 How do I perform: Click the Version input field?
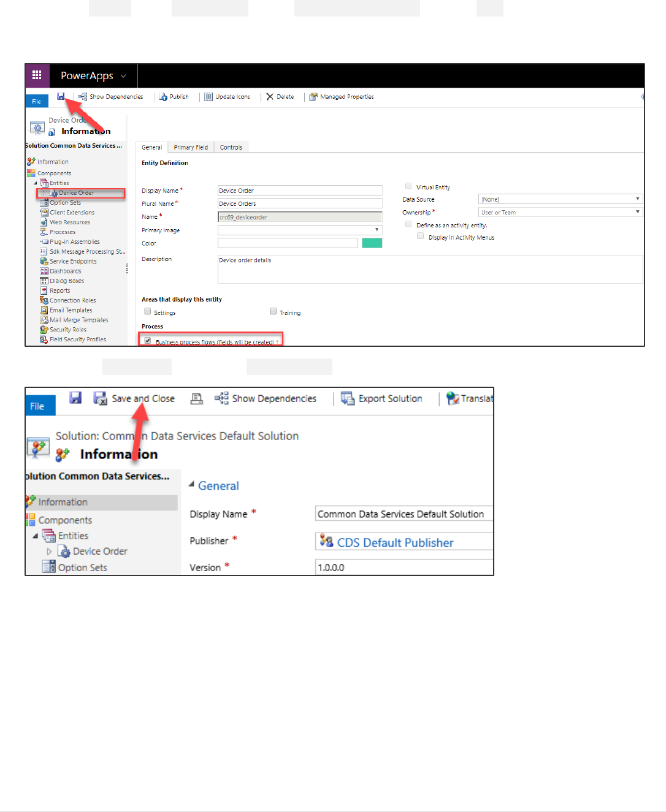(404, 567)
